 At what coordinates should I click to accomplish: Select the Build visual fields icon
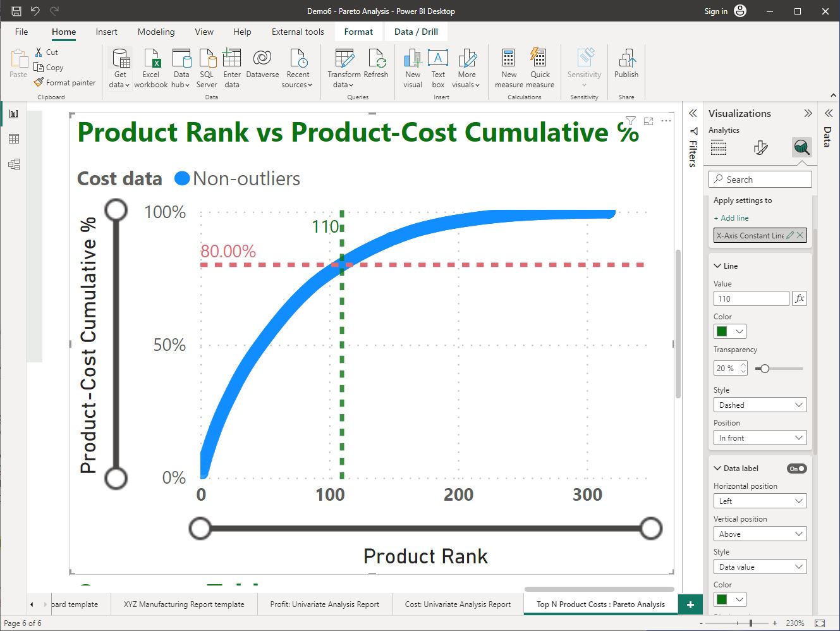(719, 148)
